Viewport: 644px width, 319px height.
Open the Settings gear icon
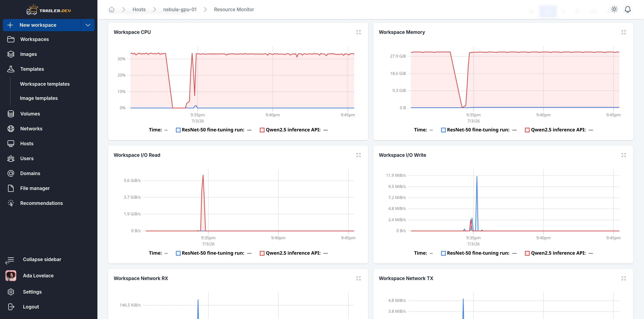[11, 292]
